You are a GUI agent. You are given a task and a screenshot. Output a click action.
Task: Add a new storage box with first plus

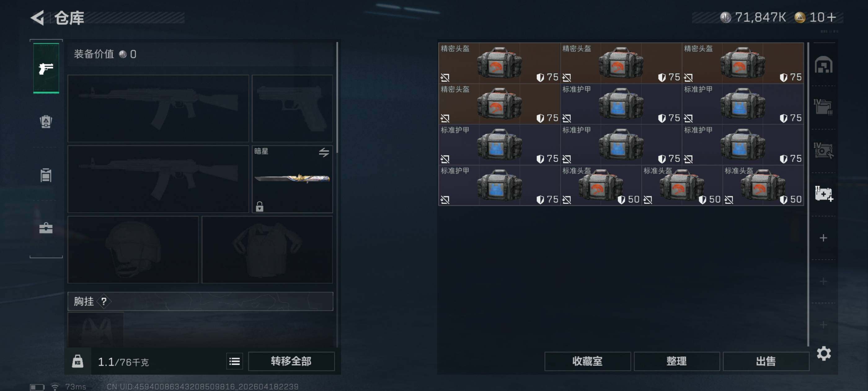[x=823, y=238]
